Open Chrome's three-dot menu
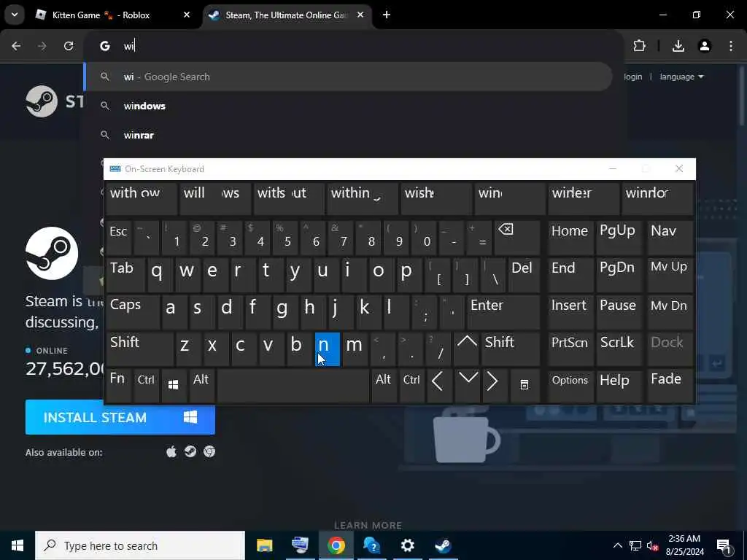This screenshot has width=747, height=560. 731,46
